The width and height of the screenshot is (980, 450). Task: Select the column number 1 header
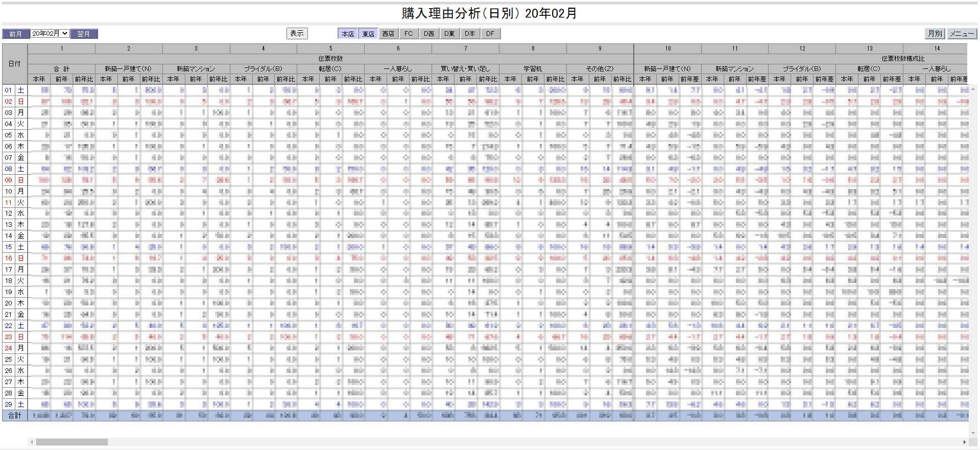61,49
